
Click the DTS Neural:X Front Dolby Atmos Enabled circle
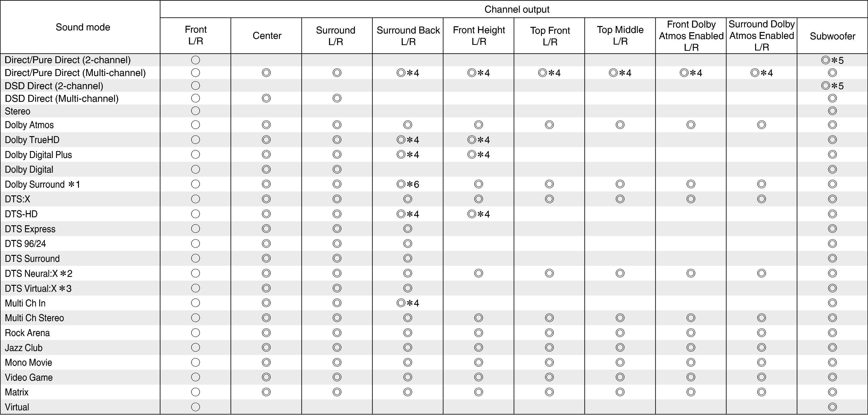point(691,273)
